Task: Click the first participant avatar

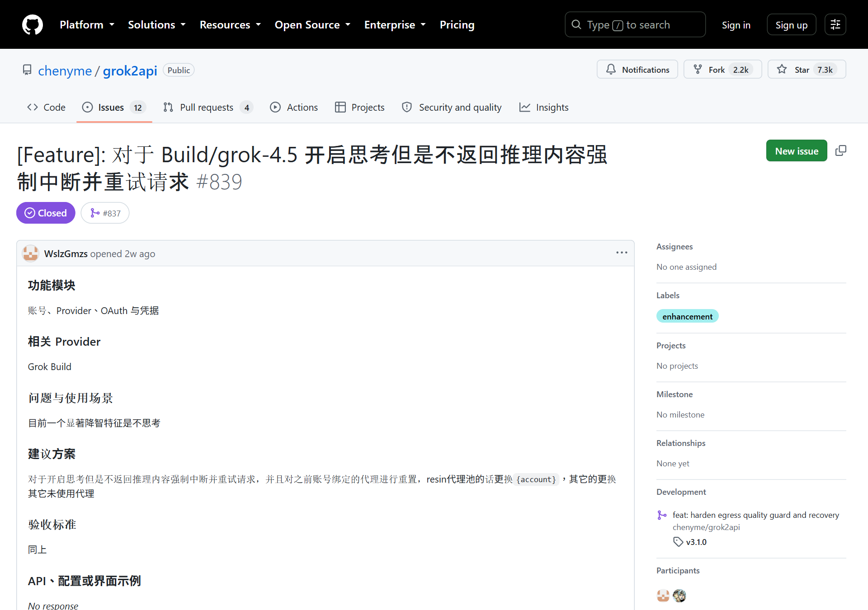Action: click(x=663, y=596)
